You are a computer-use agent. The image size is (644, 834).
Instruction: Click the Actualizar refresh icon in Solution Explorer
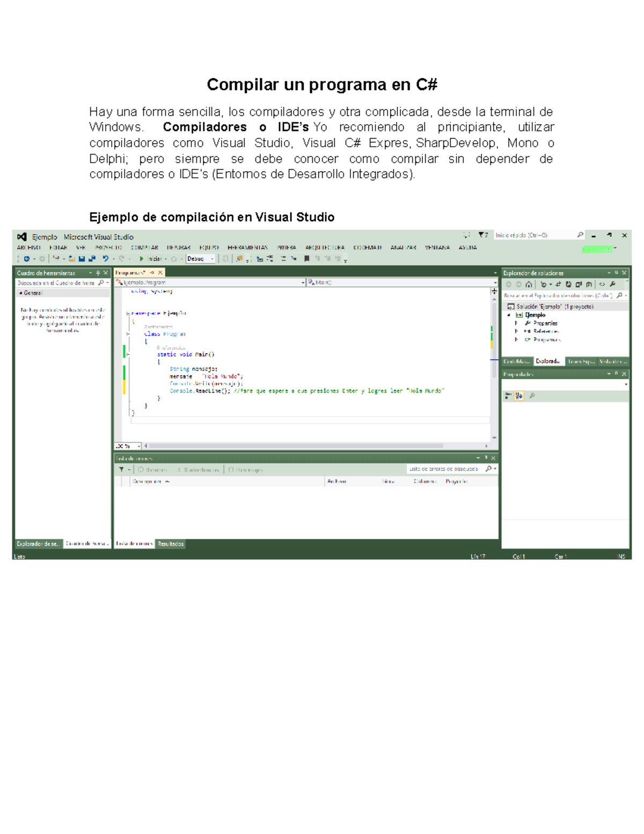pos(569,285)
